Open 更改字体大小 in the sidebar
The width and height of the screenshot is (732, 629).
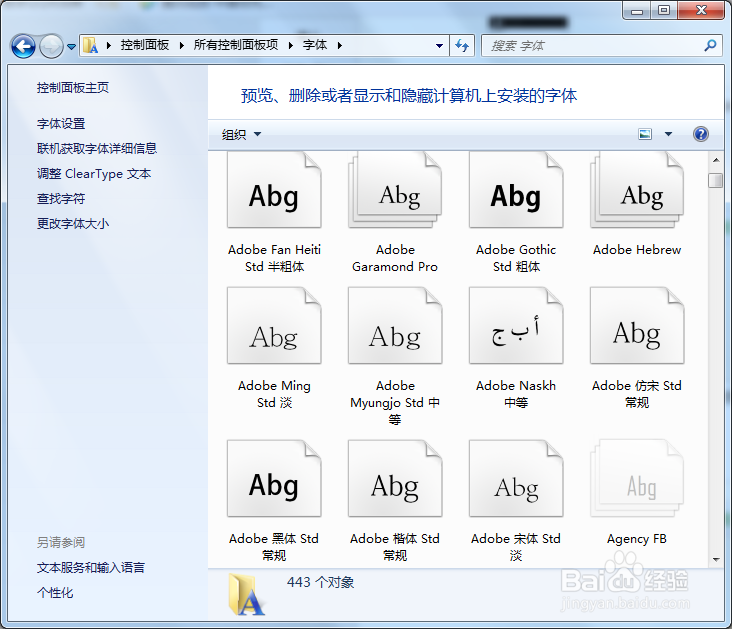pyautogui.click(x=73, y=224)
